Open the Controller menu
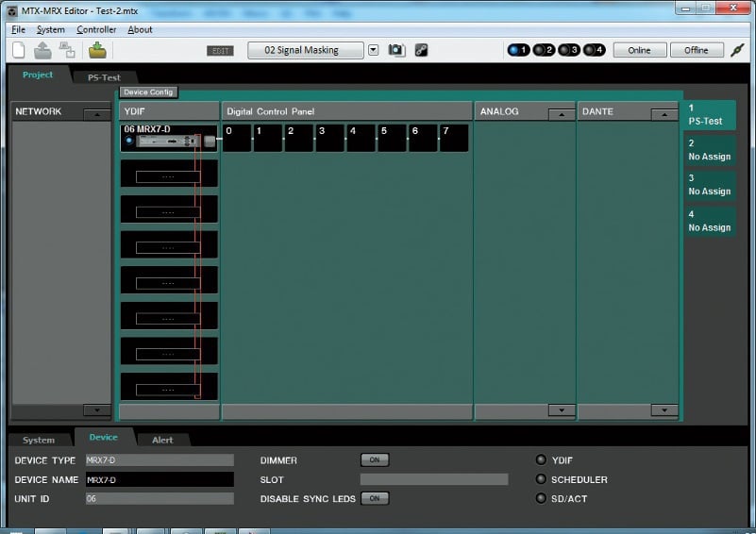 96,29
